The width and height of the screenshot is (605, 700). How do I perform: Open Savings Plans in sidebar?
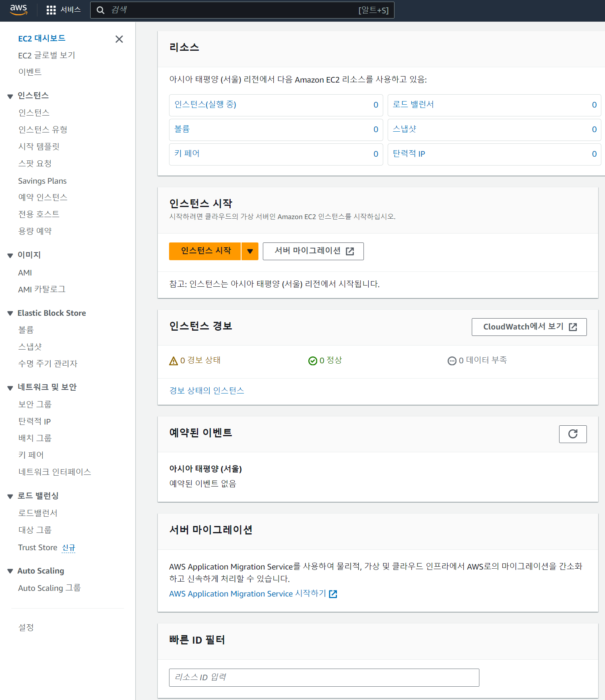point(42,181)
